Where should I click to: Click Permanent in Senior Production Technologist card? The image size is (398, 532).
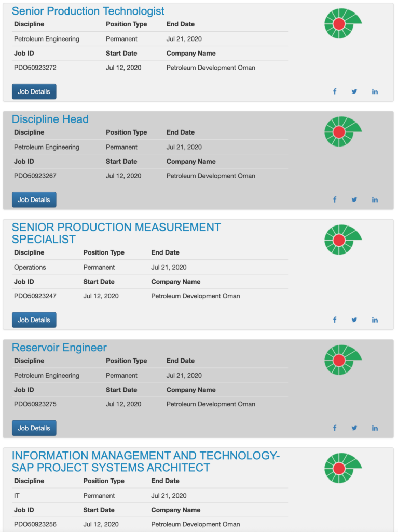[121, 39]
